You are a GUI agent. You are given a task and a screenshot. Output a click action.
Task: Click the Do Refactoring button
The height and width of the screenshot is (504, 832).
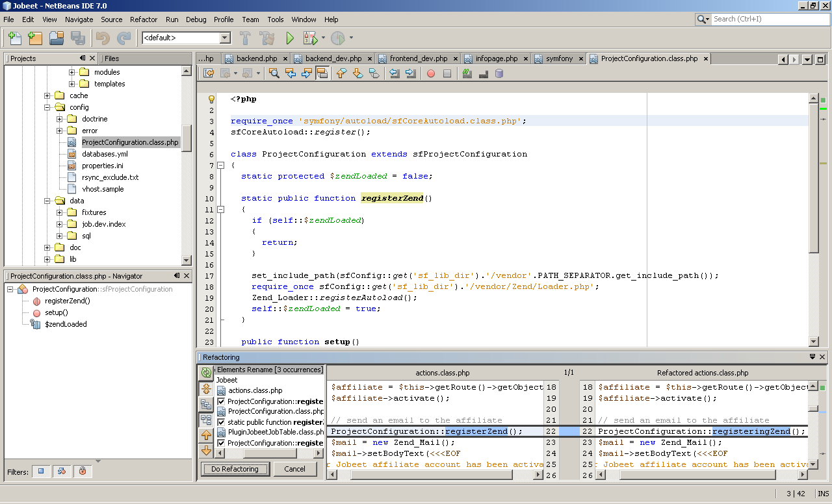click(235, 469)
